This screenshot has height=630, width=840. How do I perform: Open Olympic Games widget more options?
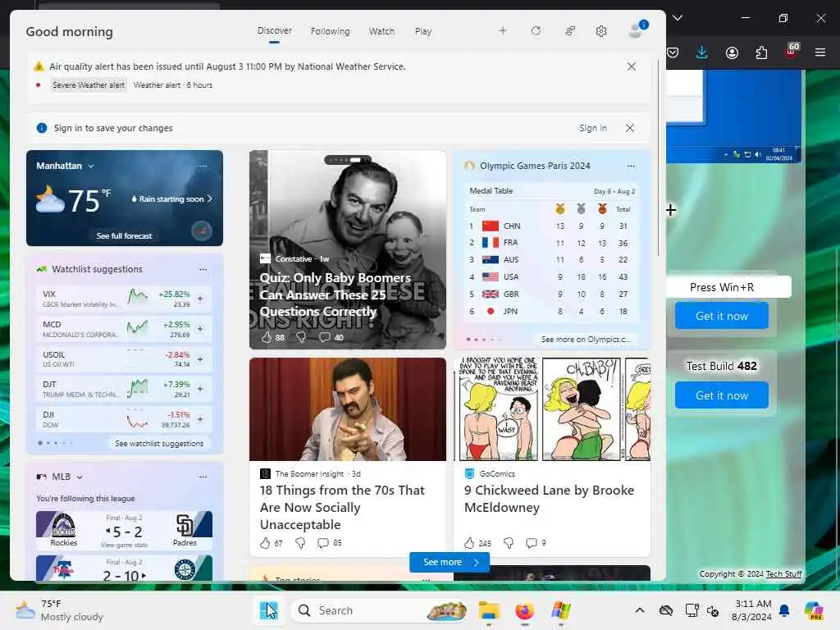coord(631,166)
